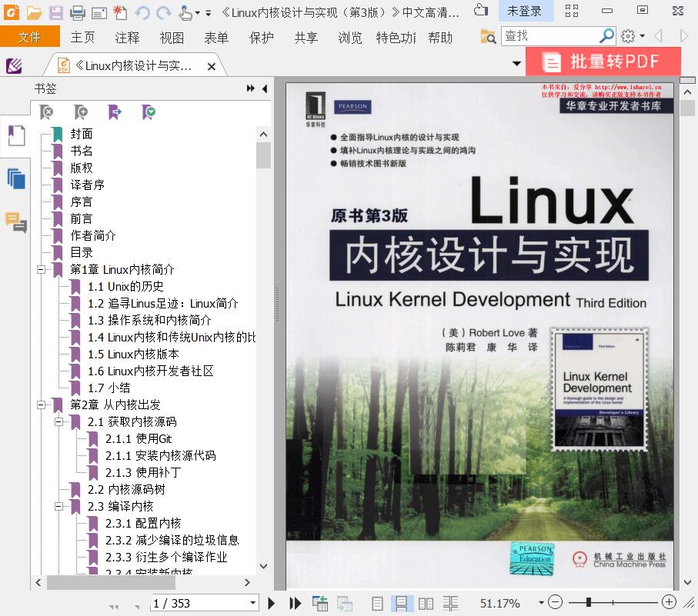Screen dimensions: 698x616
Task: Switch to the 表单 tab
Action: click(217, 38)
